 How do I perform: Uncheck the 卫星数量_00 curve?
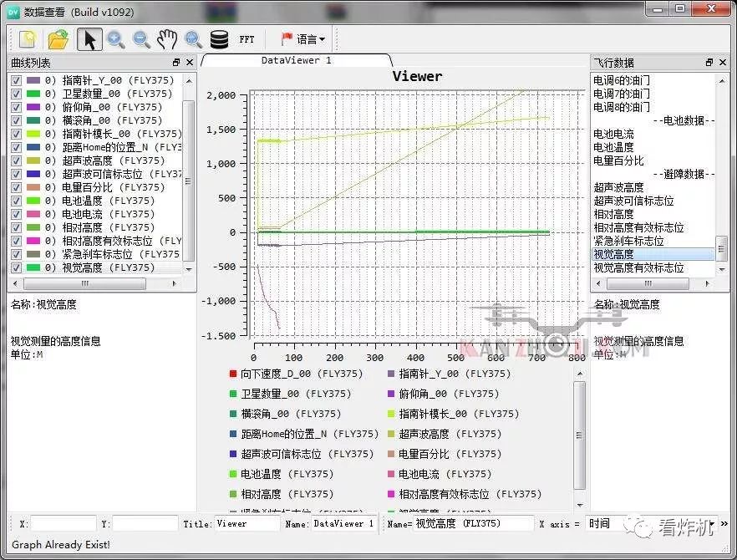pyautogui.click(x=17, y=94)
